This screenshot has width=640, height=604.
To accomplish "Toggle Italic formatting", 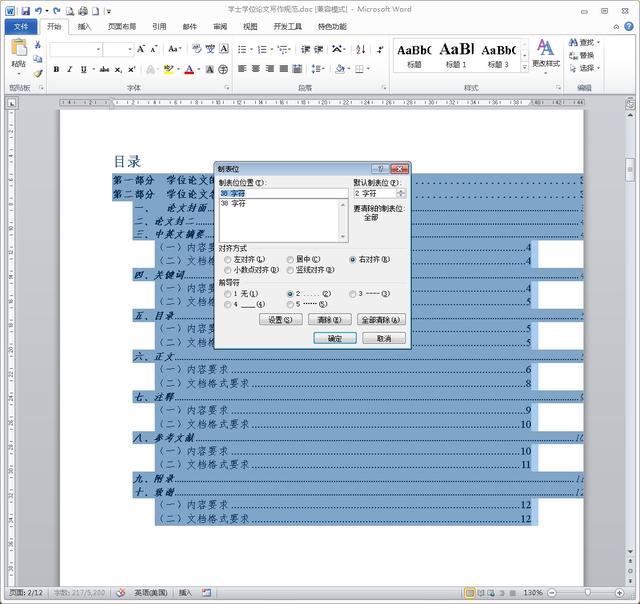I will pyautogui.click(x=70, y=69).
